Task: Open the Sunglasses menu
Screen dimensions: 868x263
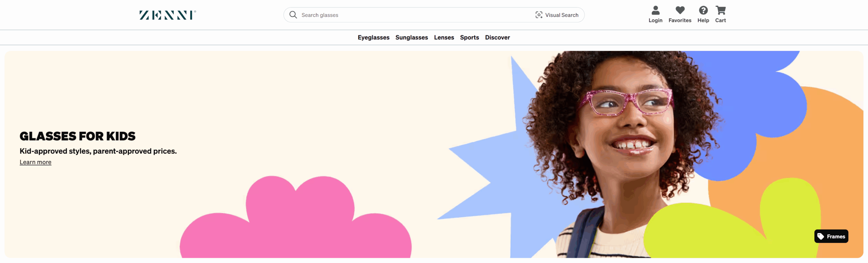Action: (412, 37)
